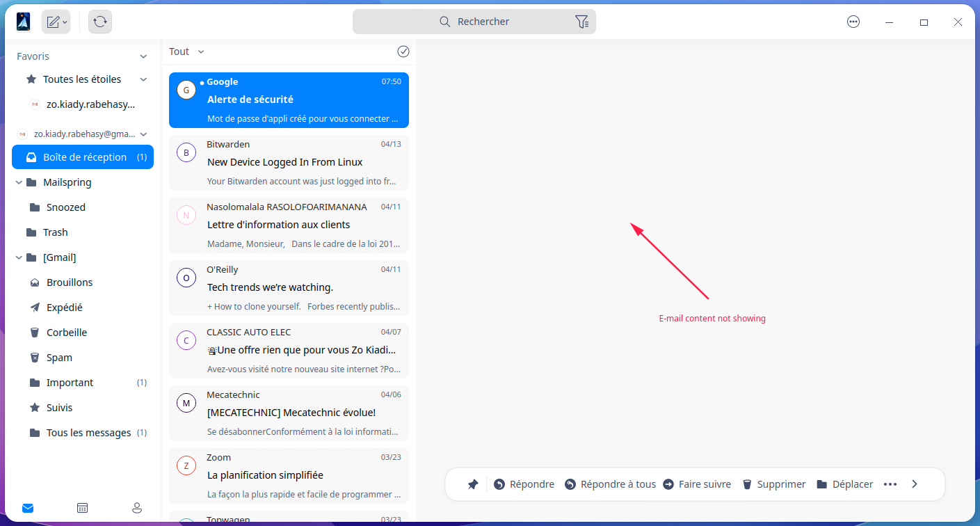Collapse the zo.kiady.rabehasy@gma... account chevron
The height and width of the screenshot is (526, 980).
click(x=143, y=134)
